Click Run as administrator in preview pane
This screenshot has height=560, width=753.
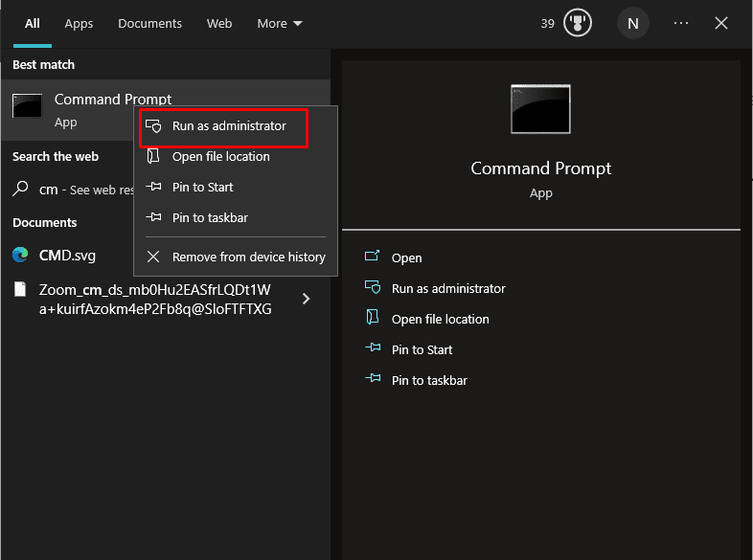click(x=448, y=288)
